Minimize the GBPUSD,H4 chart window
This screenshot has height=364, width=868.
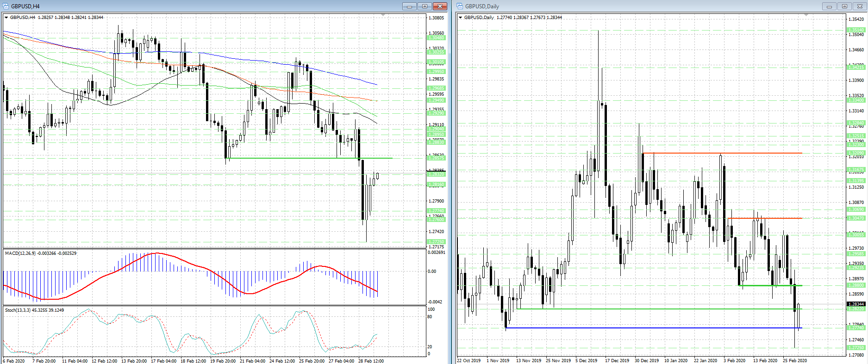click(x=409, y=6)
